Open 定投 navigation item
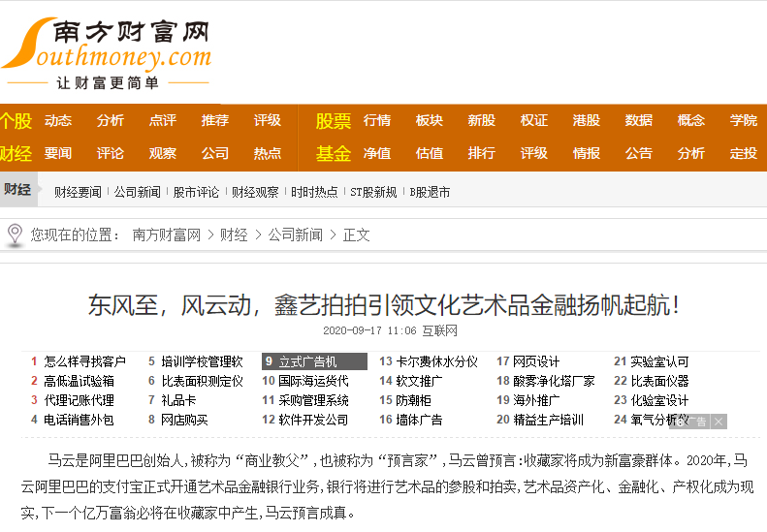Viewport: 767px width, 532px height. pyautogui.click(x=744, y=153)
